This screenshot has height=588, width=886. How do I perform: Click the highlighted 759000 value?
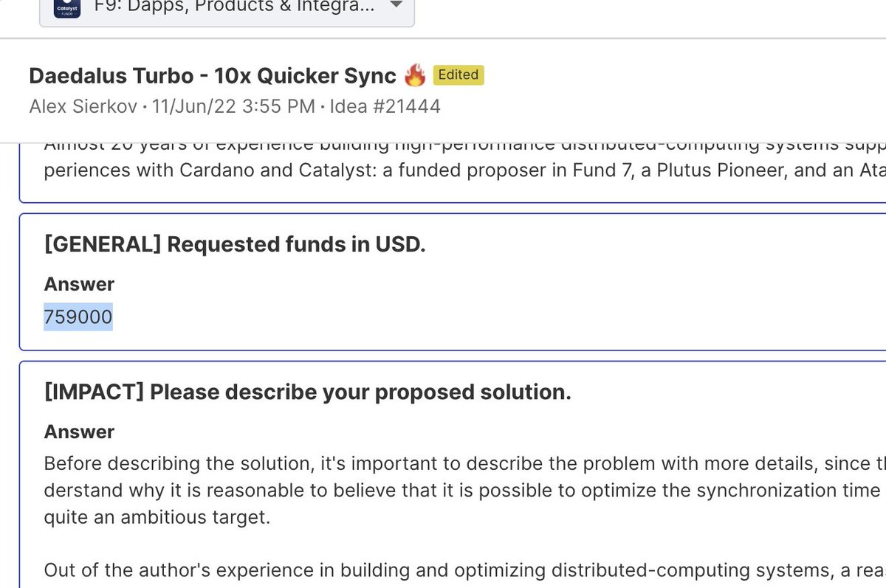coord(78,317)
